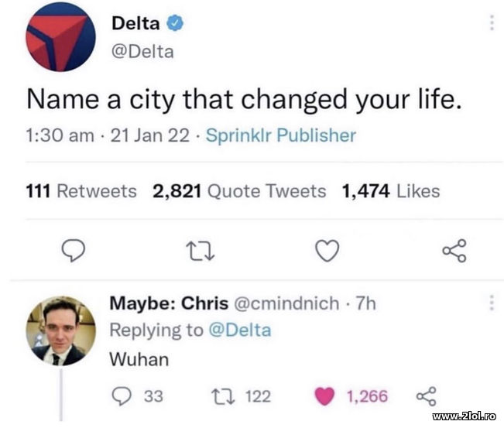Open Delta's profile picture logo

click(61, 41)
